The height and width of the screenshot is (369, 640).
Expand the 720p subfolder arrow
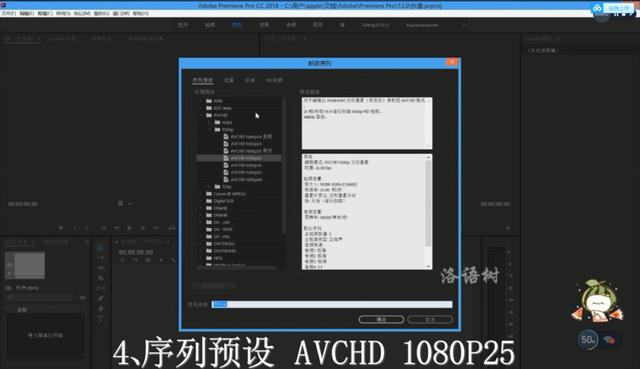click(209, 187)
